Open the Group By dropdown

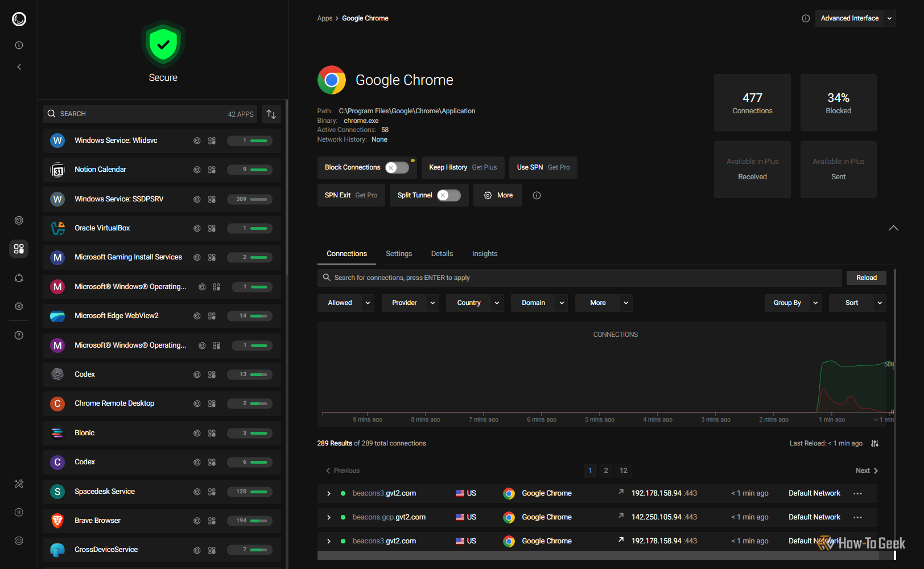point(793,303)
